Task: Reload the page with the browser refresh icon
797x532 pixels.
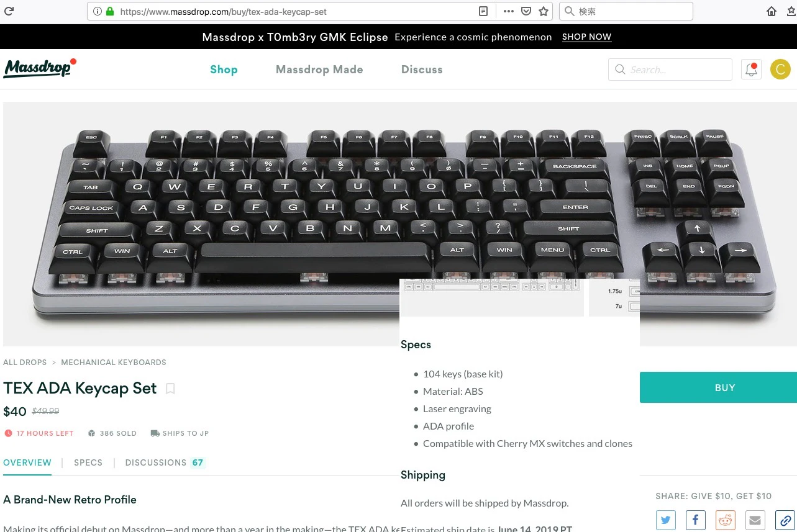Action: pyautogui.click(x=9, y=11)
